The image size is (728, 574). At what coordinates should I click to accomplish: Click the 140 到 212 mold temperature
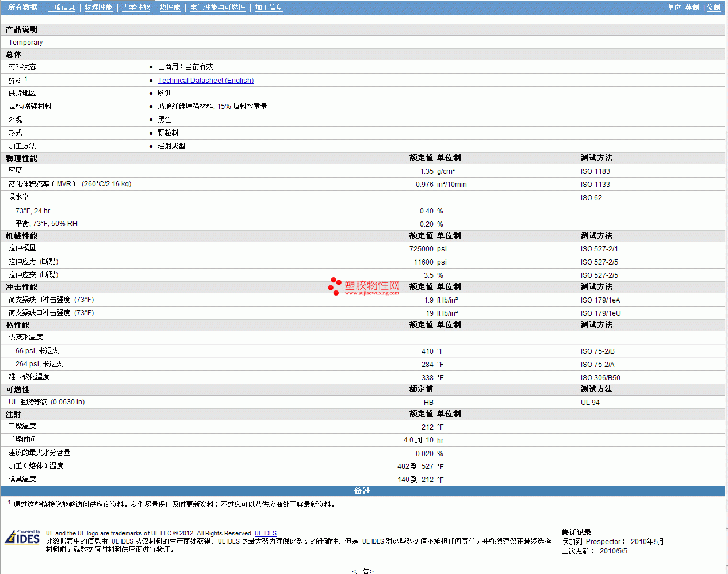coord(415,480)
